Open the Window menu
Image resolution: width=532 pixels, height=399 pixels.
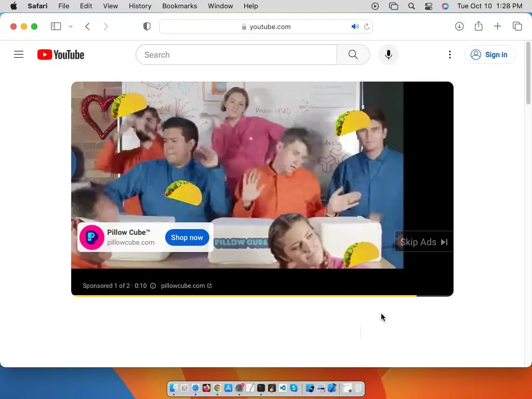click(x=220, y=6)
